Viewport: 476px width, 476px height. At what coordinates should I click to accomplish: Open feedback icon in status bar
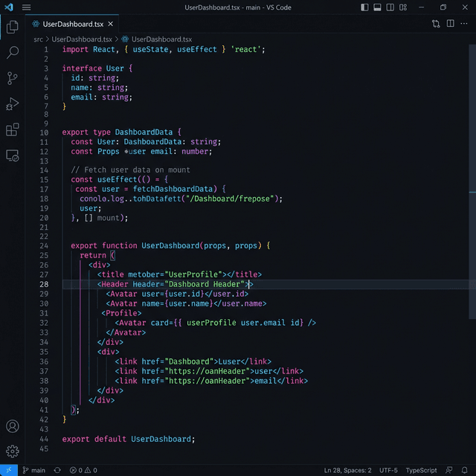pos(449,470)
